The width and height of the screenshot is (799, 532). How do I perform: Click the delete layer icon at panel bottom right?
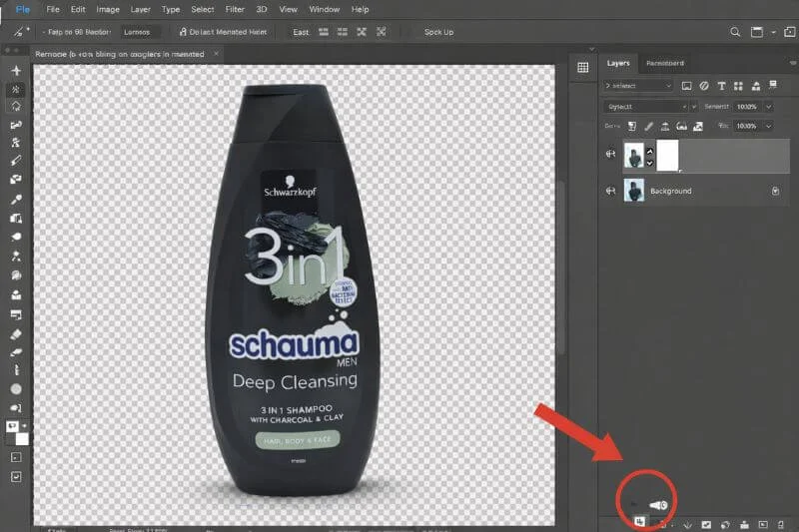click(x=781, y=524)
